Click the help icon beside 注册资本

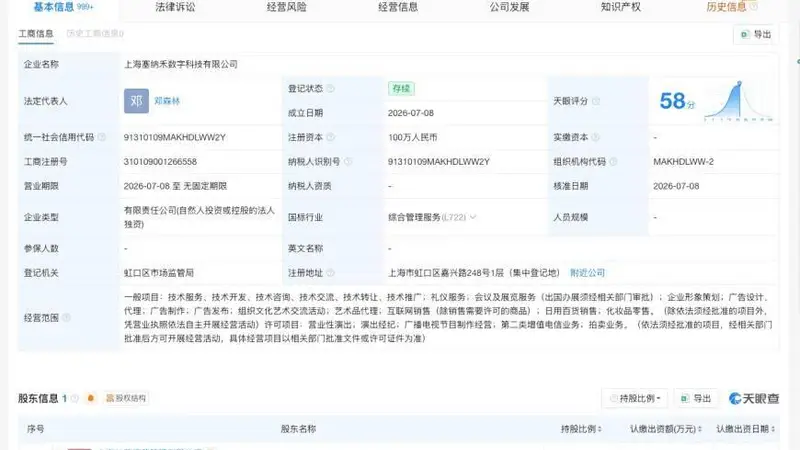point(331,137)
